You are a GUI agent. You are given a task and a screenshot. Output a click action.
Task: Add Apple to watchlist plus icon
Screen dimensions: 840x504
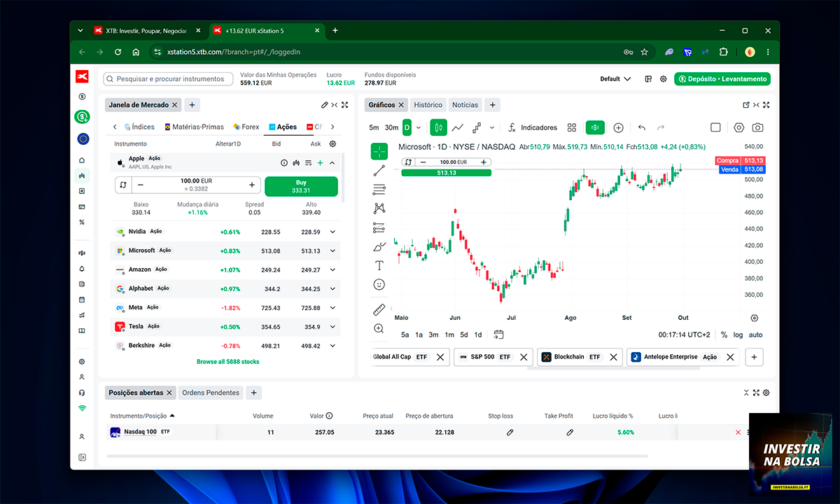pyautogui.click(x=320, y=162)
